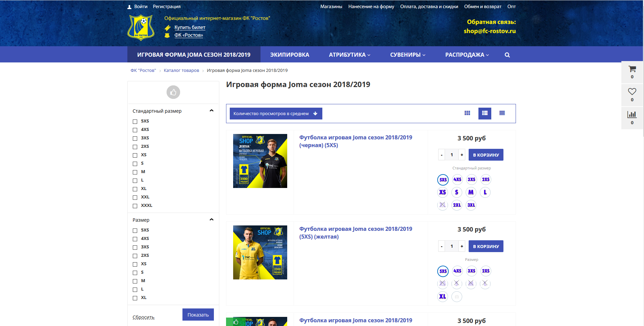Increase quantity for black jersey
Viewport: 644px width, 326px height.
462,155
